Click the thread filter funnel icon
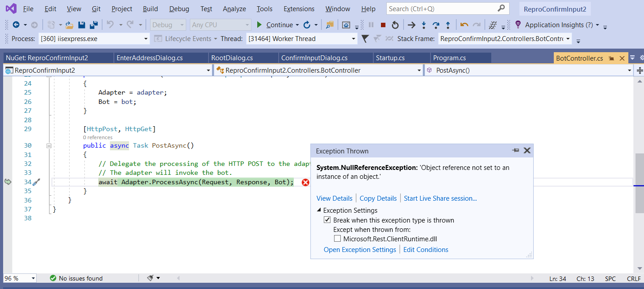644x289 pixels. (x=365, y=39)
